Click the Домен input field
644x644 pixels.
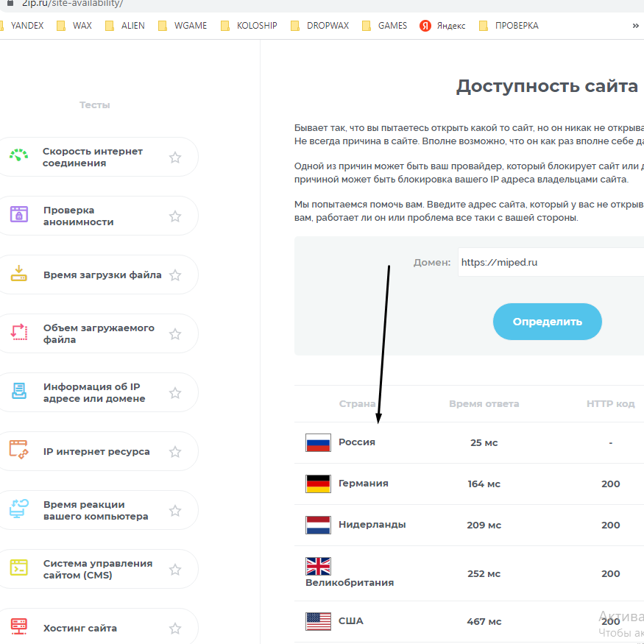click(x=551, y=262)
